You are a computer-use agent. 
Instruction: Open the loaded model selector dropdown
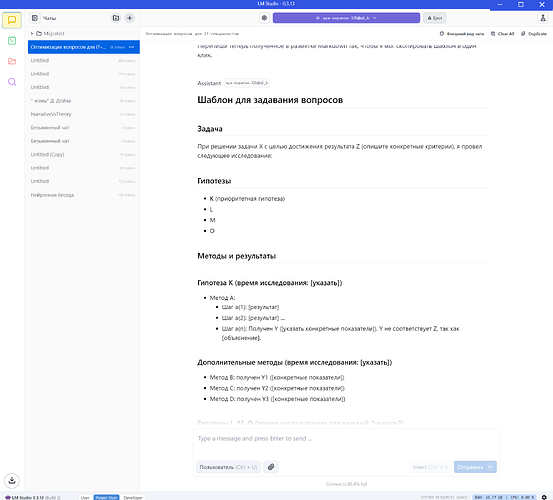tap(346, 18)
